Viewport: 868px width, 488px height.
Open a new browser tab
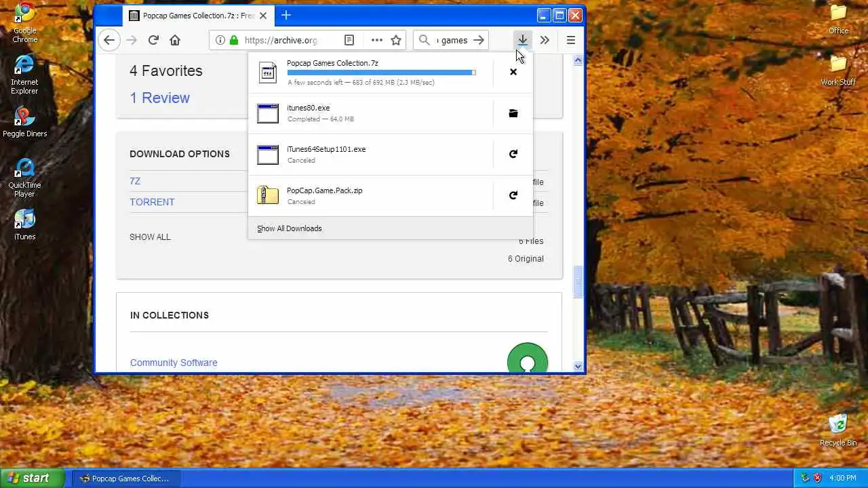tap(286, 15)
